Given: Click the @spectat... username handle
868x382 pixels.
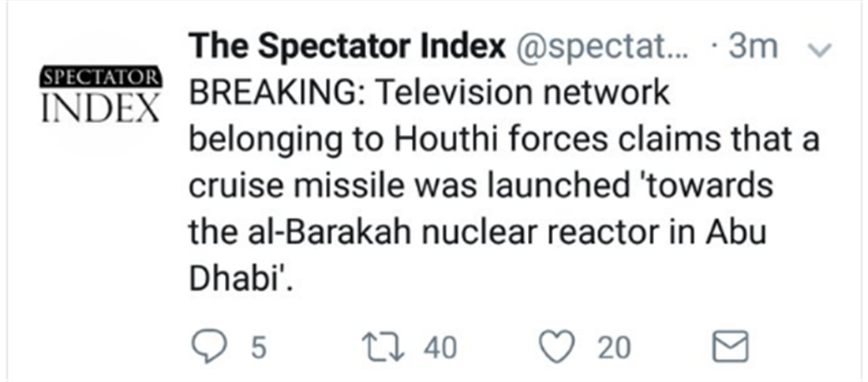Looking at the screenshot, I should pos(604,48).
